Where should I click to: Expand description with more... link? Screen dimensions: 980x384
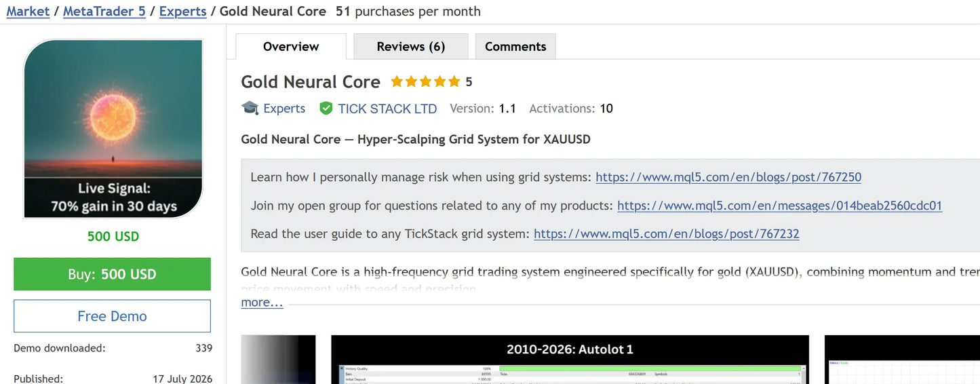tap(262, 303)
